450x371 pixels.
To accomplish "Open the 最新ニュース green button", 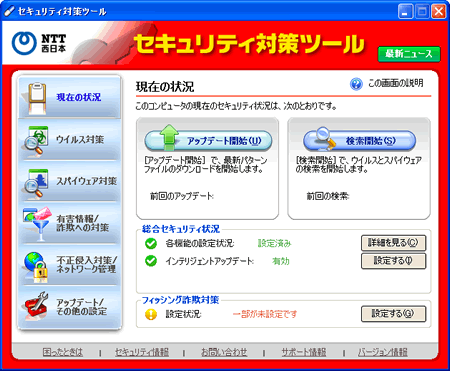I will (409, 54).
